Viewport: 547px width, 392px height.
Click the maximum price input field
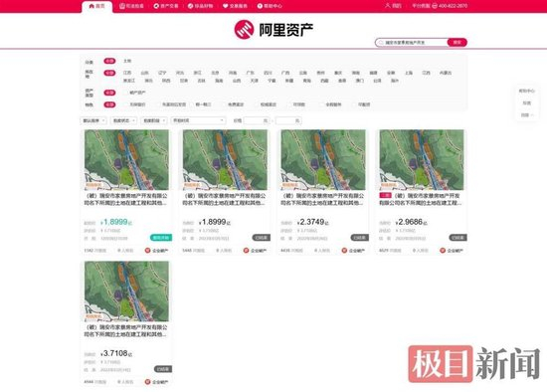point(288,120)
